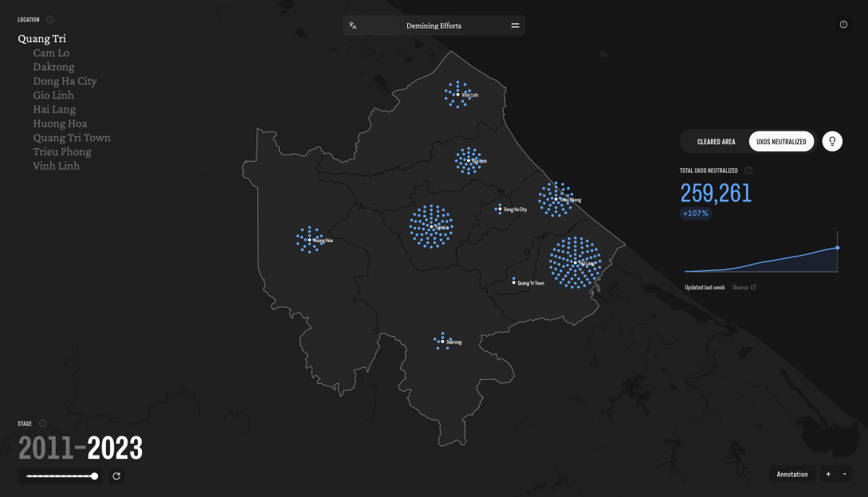The image size is (868, 497).
Task: Click the info icon beside Total UXOs Neutralized
Action: pos(748,170)
